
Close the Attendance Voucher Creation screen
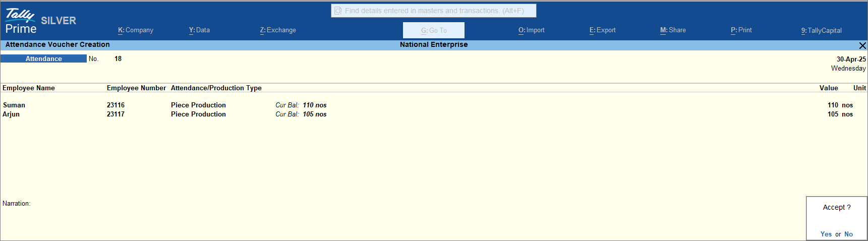pos(862,45)
